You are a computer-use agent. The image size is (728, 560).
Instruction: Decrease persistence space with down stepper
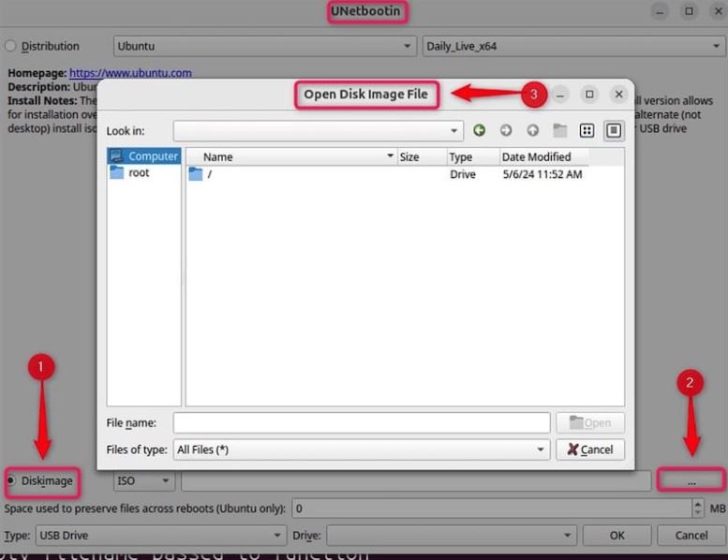pyautogui.click(x=698, y=513)
